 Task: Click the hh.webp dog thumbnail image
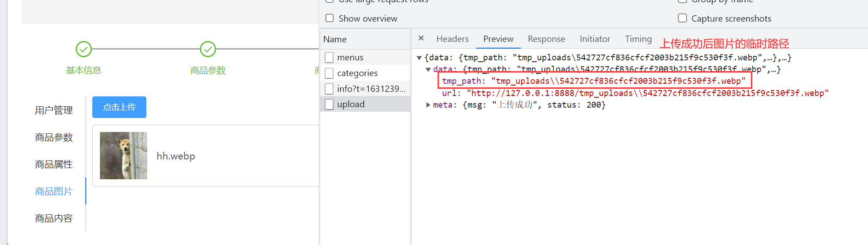(123, 156)
